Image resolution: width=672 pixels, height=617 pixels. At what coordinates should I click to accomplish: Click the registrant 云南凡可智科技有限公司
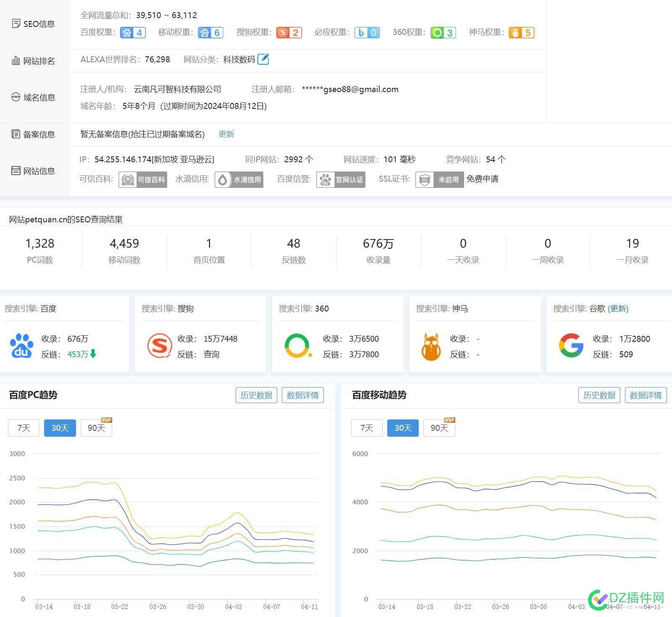(x=178, y=89)
